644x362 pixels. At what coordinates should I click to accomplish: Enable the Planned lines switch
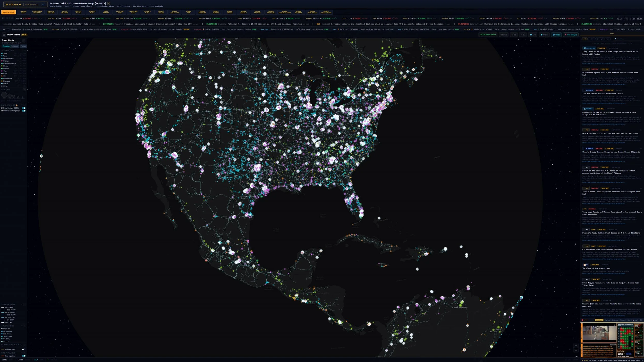[x=24, y=349]
